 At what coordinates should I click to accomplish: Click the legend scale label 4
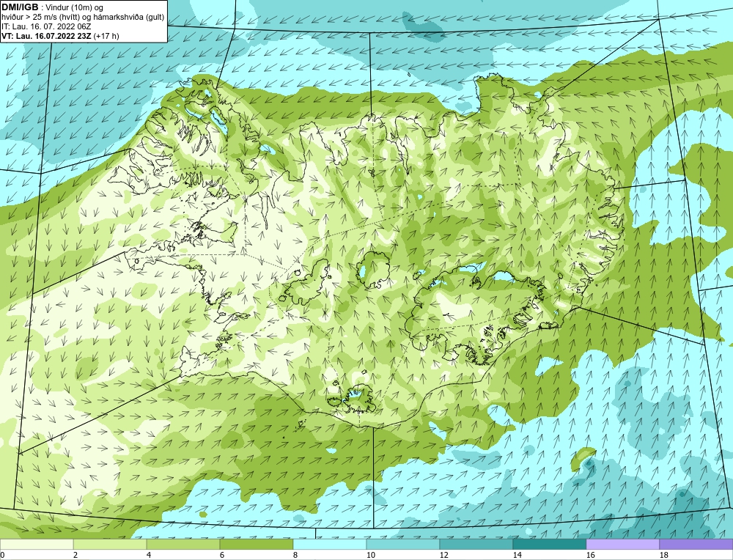[x=148, y=555]
